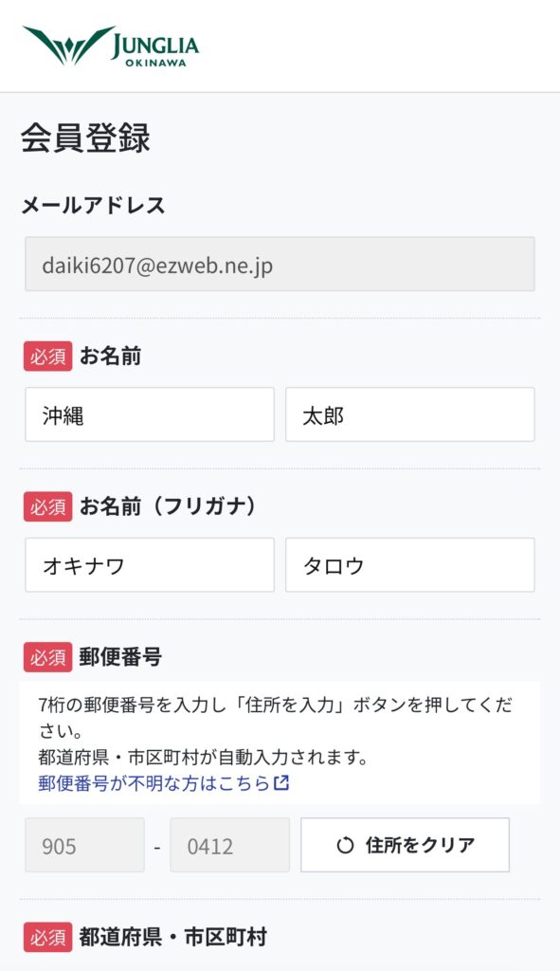
Task: Click the postal code field showing 0412
Action: [230, 845]
